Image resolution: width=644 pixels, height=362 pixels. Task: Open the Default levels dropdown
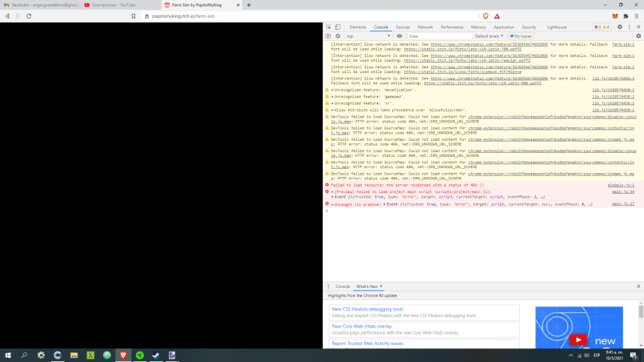[489, 36]
